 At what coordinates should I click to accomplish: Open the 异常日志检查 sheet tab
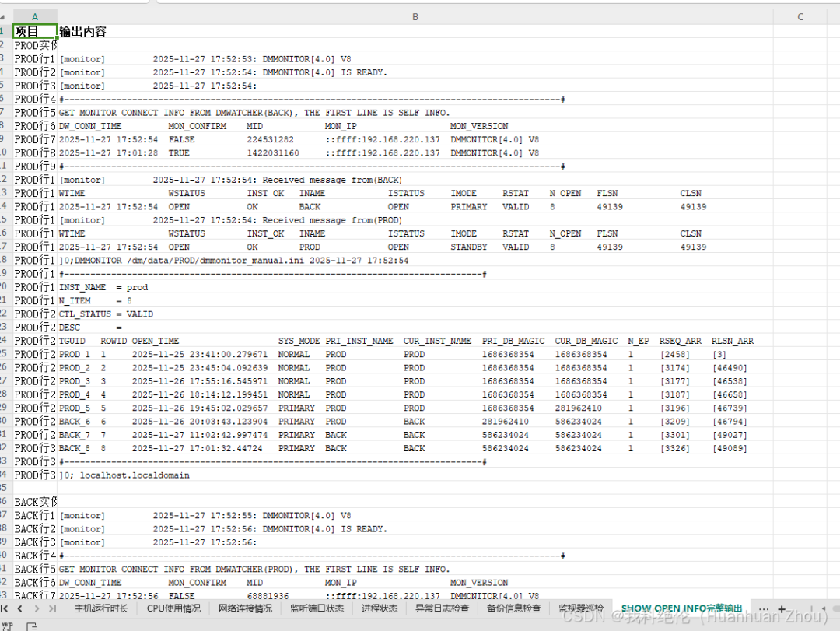coord(442,608)
